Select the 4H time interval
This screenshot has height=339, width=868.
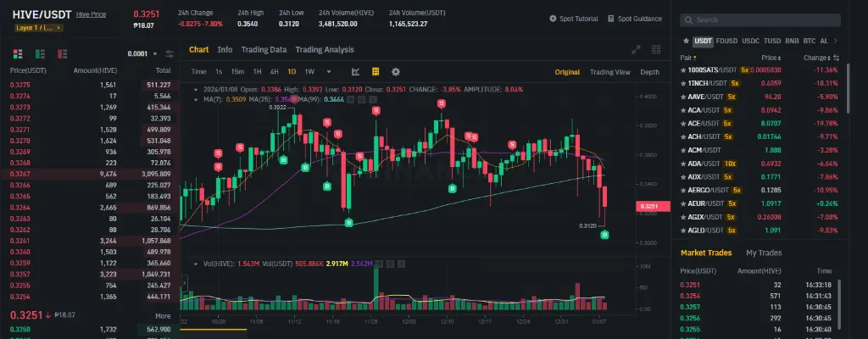click(x=275, y=72)
